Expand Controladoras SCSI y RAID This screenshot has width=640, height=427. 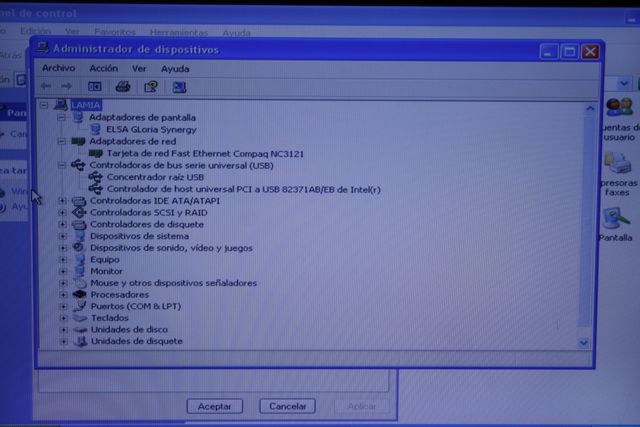(x=62, y=213)
